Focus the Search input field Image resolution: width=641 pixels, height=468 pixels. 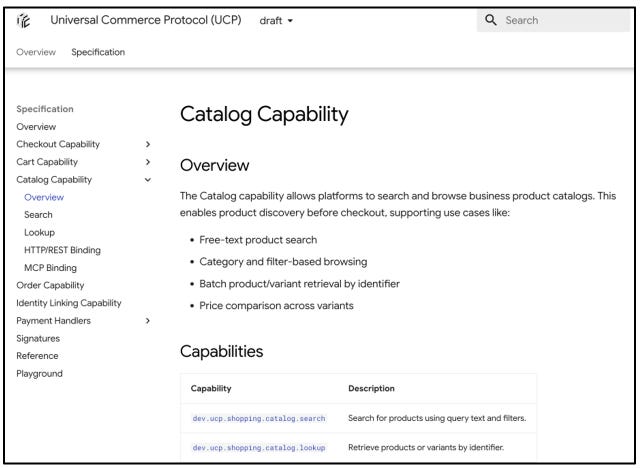(x=553, y=20)
